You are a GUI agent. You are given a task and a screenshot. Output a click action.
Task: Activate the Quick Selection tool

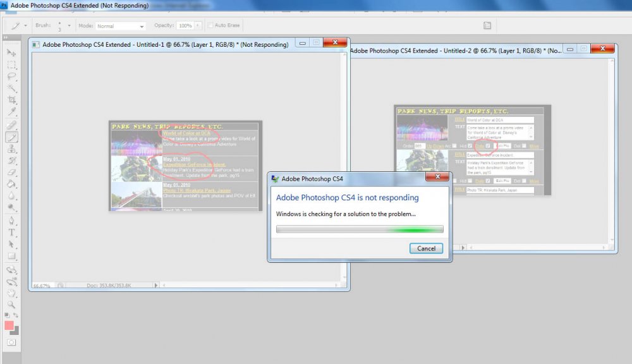coord(11,88)
